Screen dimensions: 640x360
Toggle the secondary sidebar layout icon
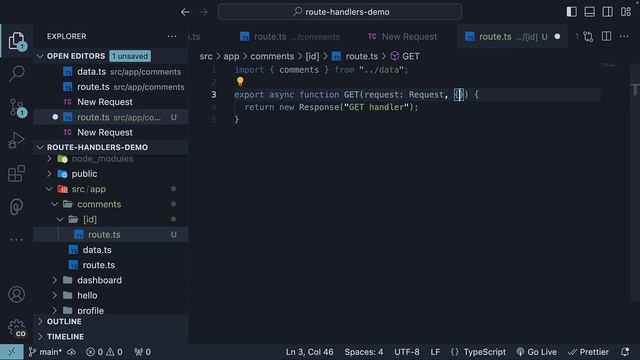coord(607,12)
